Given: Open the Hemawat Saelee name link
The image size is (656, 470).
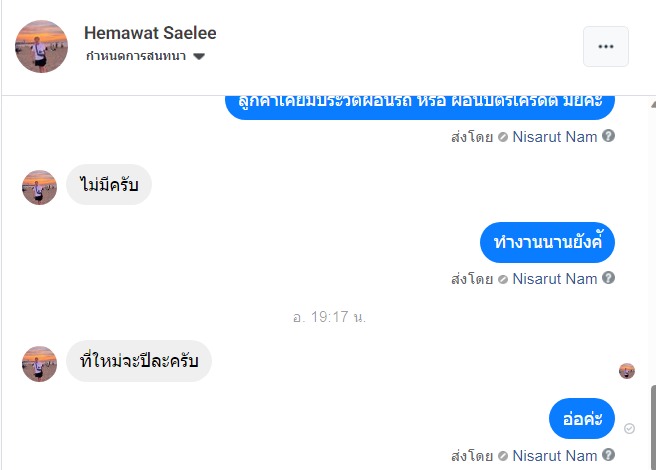Looking at the screenshot, I should (150, 33).
